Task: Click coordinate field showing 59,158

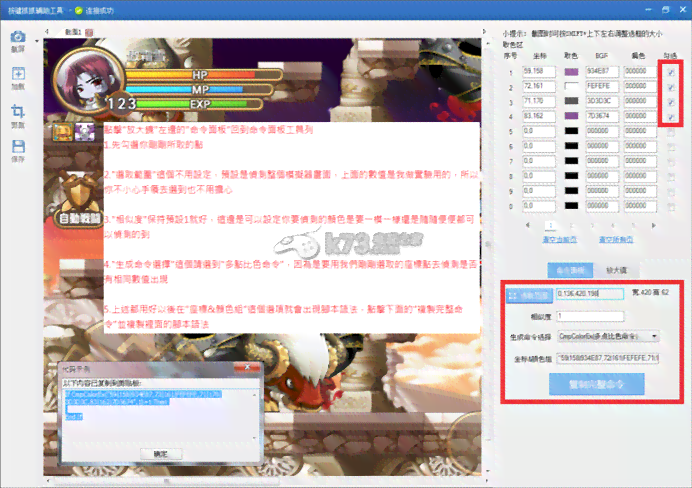Action: [x=538, y=71]
